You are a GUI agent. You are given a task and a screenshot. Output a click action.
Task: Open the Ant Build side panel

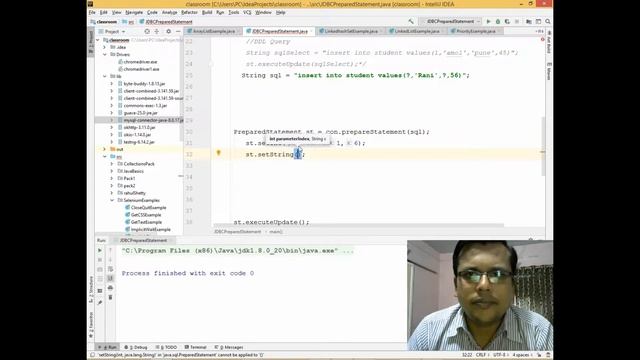click(549, 42)
